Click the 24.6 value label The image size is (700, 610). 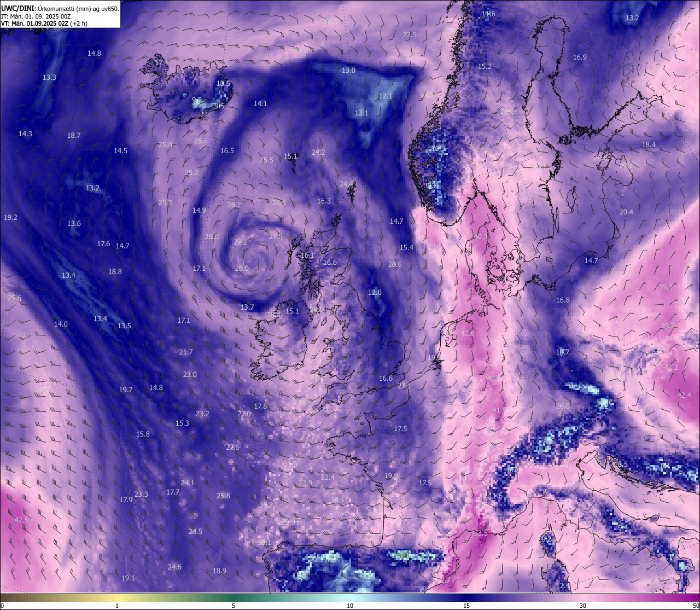pyautogui.click(x=174, y=567)
